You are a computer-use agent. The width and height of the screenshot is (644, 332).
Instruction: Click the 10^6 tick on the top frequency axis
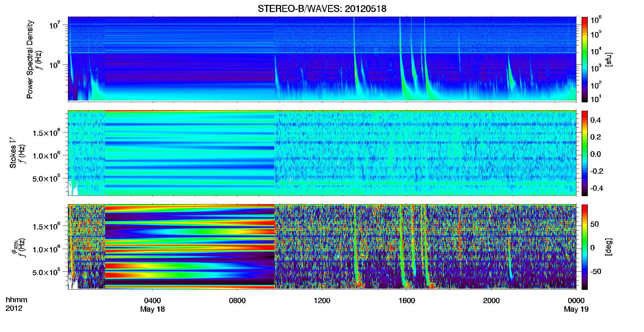coord(54,65)
